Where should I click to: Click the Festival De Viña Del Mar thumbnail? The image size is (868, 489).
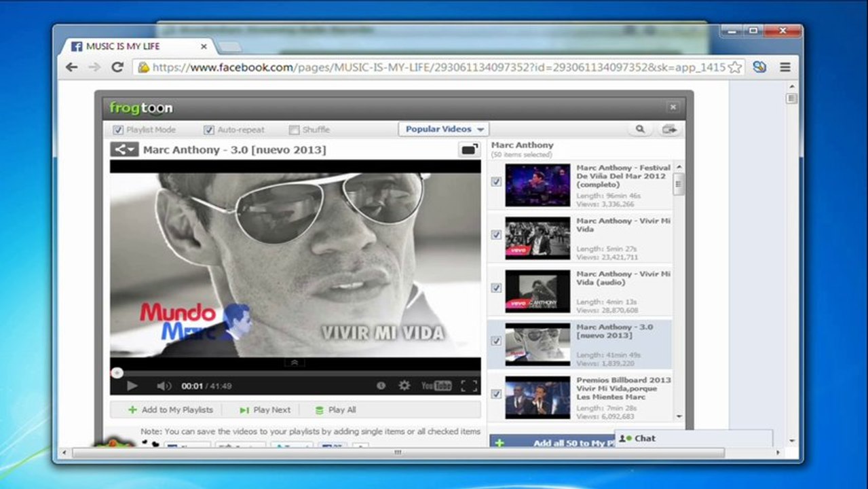[537, 185]
